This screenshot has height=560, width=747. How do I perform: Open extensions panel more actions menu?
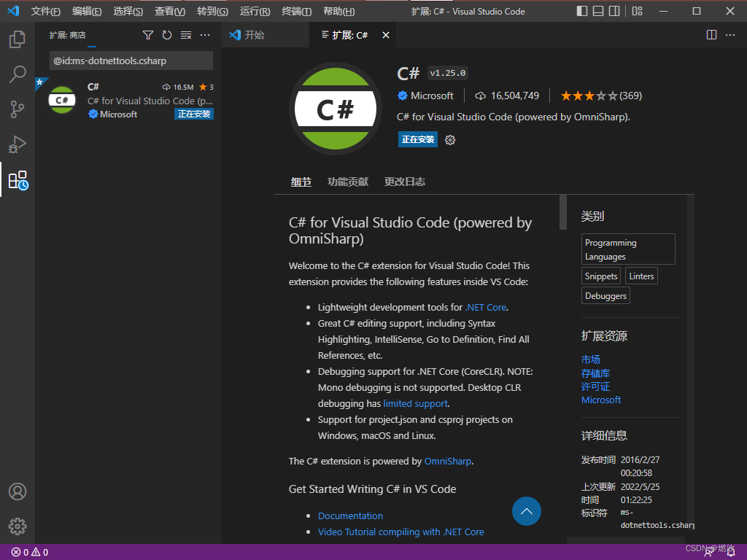click(x=205, y=35)
